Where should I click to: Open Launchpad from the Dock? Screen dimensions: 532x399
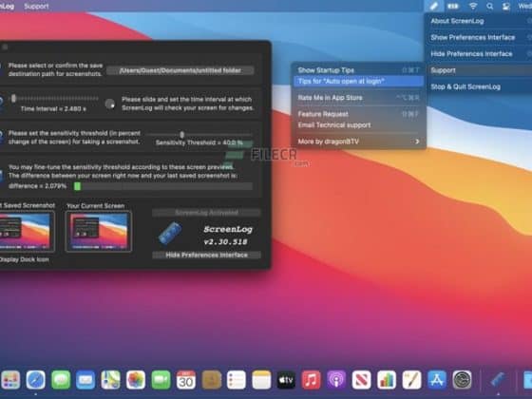pos(10,380)
